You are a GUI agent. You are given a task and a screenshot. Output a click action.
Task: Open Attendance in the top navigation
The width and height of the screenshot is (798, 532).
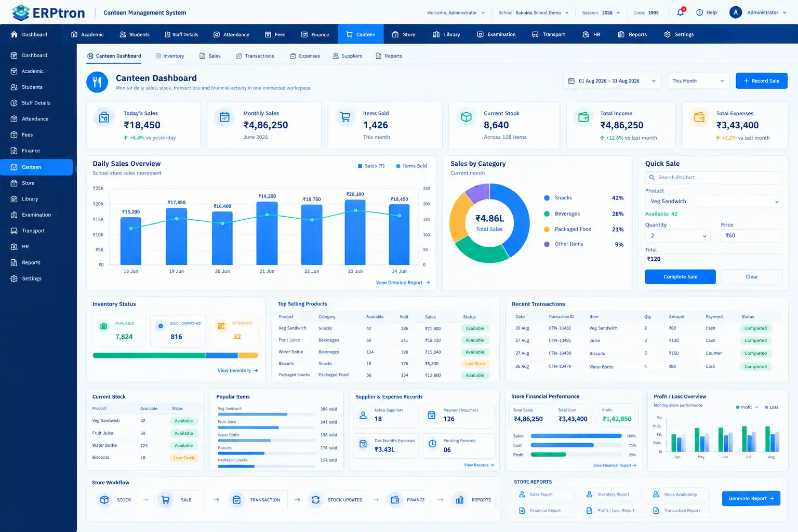(x=231, y=34)
